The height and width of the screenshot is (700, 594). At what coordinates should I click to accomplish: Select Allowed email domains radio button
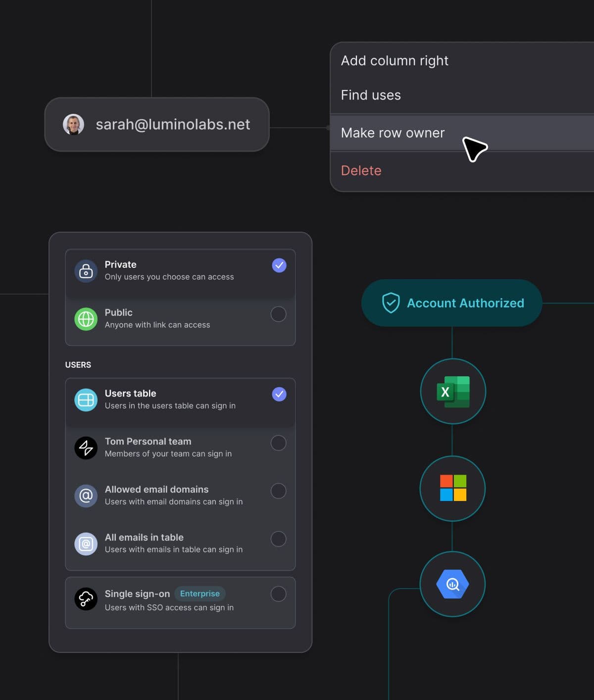click(x=279, y=491)
